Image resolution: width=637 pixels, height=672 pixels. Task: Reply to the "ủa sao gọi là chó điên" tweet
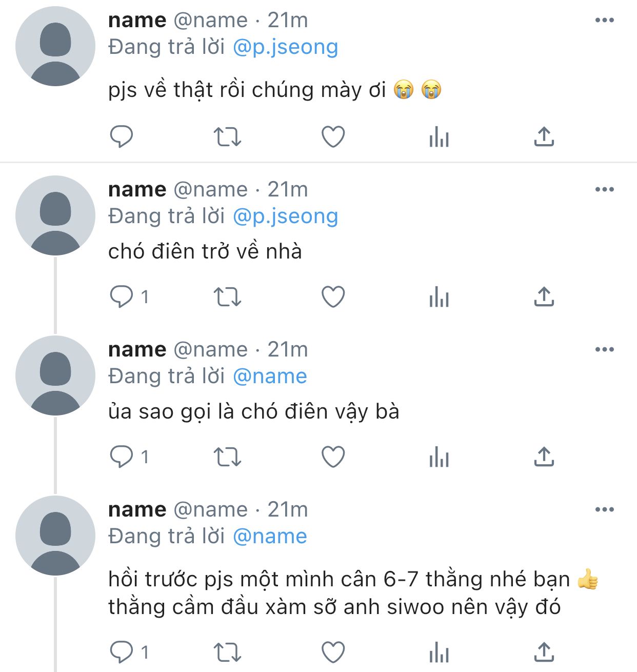point(122,457)
